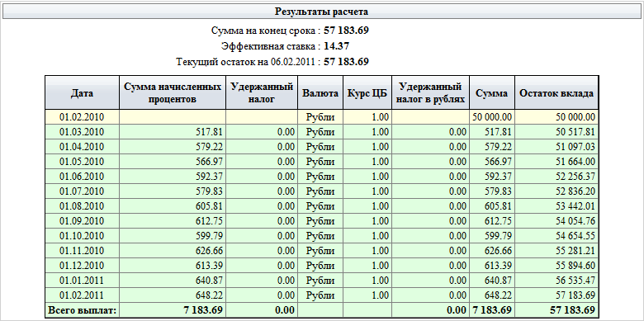Select the date cell 01.04.2010
Image resolution: width=644 pixels, height=321 pixels.
[x=82, y=147]
